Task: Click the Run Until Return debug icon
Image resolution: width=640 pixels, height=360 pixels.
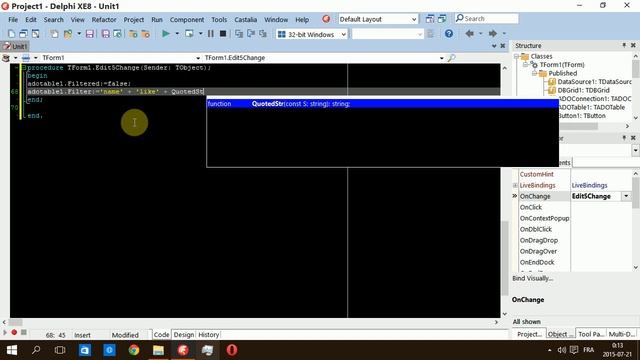Action: pyautogui.click(x=263, y=34)
